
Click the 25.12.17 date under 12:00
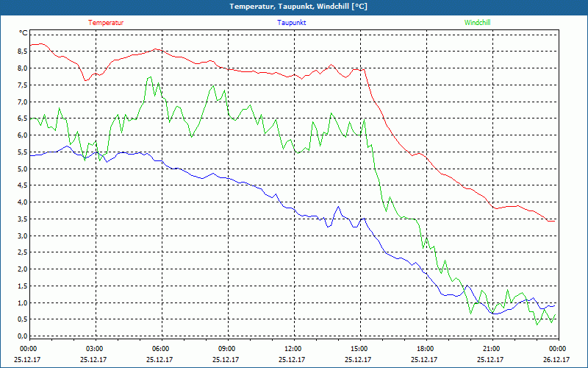[292, 359]
